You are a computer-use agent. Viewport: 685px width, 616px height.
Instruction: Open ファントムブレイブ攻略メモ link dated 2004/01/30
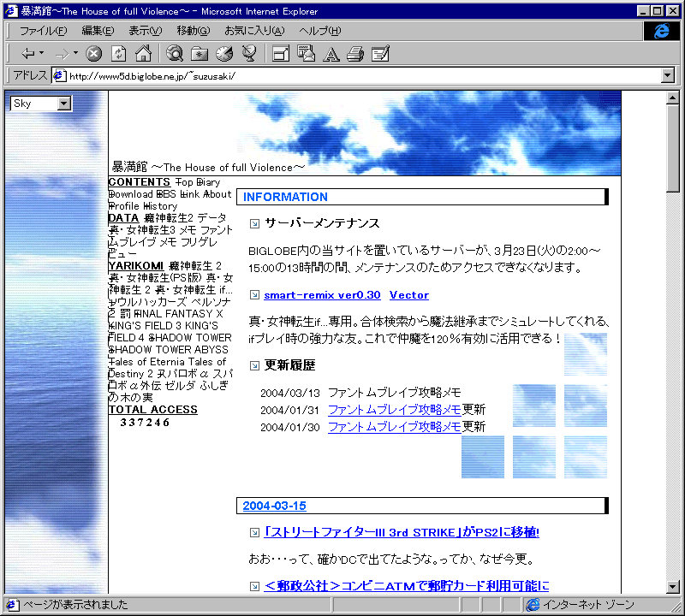click(x=395, y=427)
